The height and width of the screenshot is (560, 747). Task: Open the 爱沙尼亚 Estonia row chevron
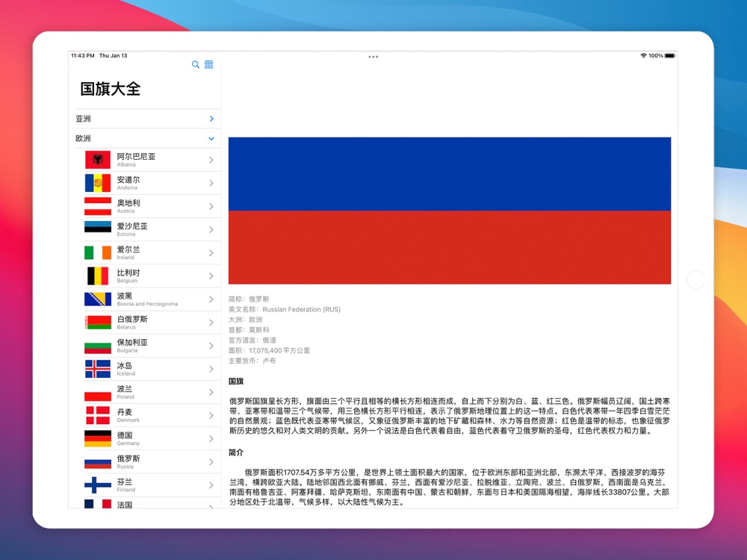coord(211,229)
